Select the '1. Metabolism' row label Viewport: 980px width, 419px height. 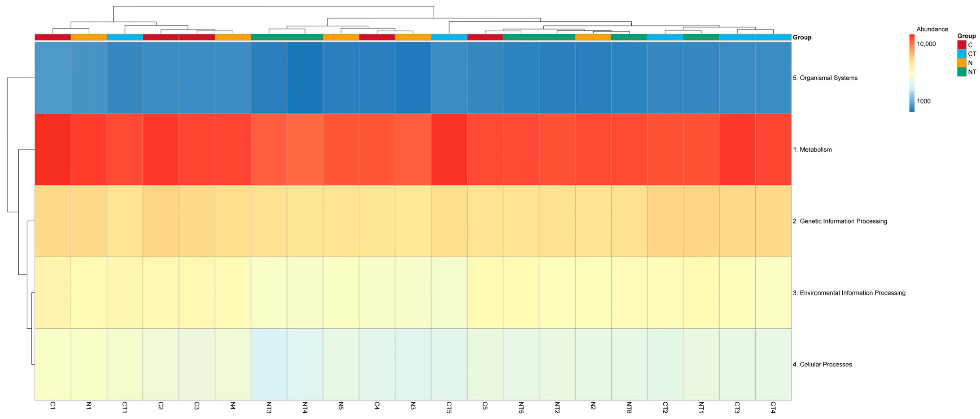pos(812,149)
